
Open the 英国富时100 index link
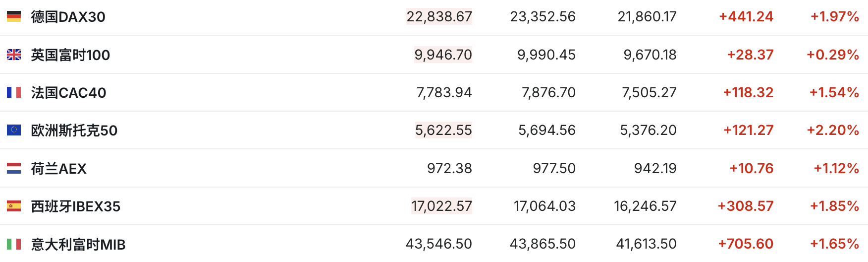click(70, 55)
